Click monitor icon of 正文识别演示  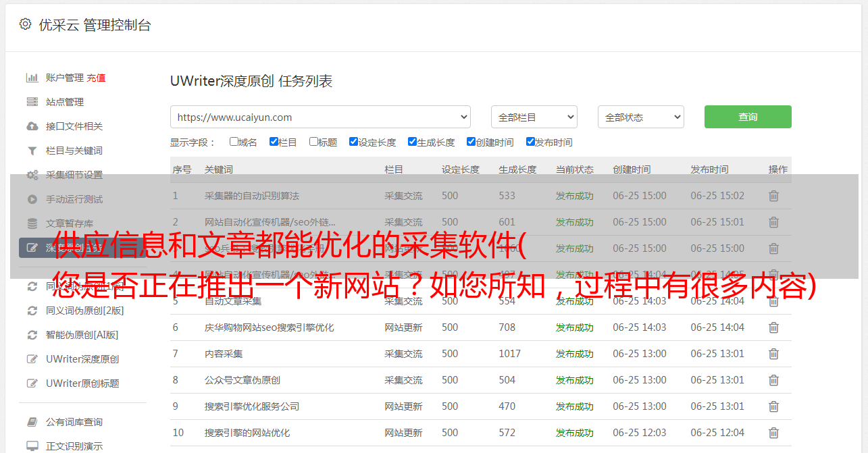tap(32, 446)
